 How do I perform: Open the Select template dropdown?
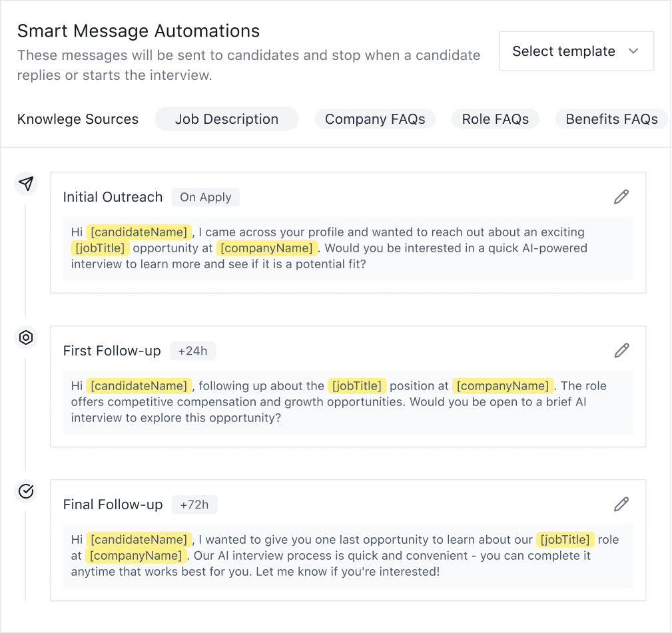point(575,51)
